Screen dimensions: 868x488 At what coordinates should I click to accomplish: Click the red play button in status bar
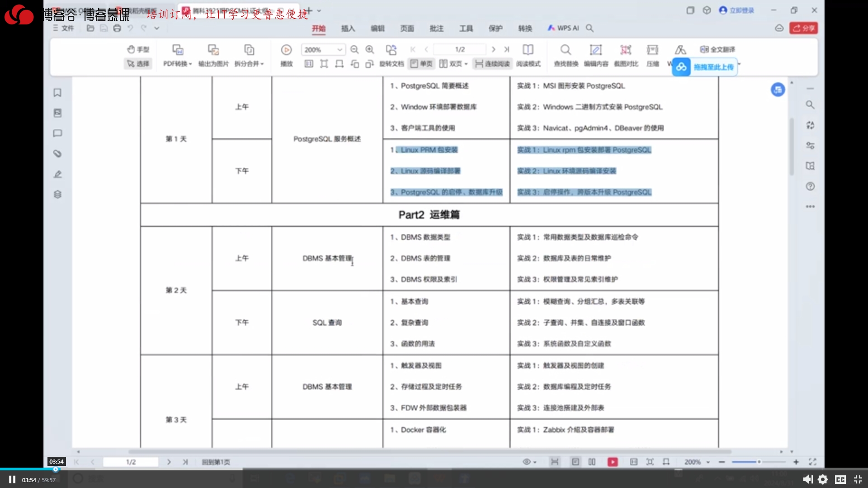[613, 462]
